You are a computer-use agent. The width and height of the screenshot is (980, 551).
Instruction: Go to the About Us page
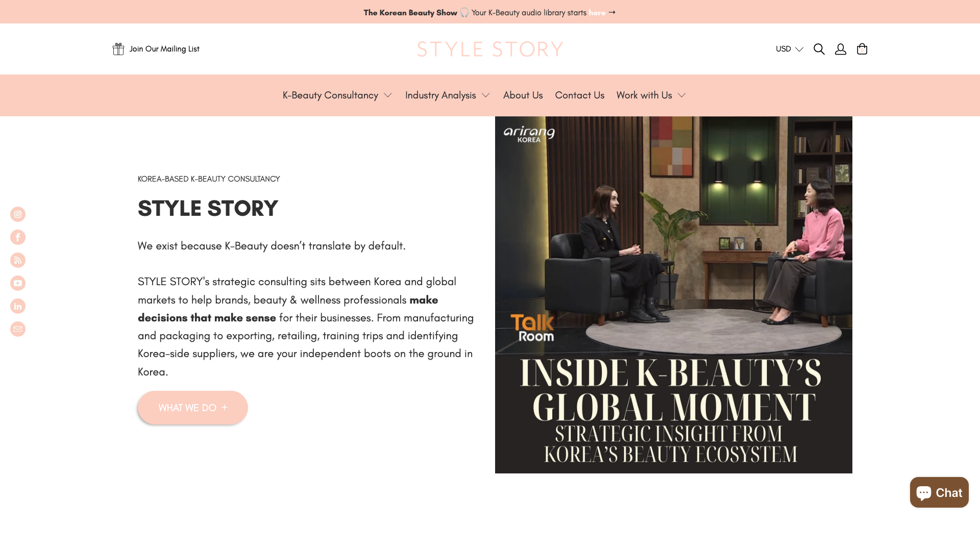523,95
